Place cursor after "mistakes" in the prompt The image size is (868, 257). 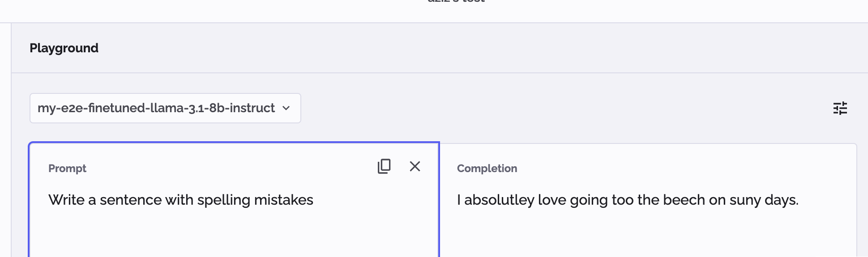click(314, 200)
